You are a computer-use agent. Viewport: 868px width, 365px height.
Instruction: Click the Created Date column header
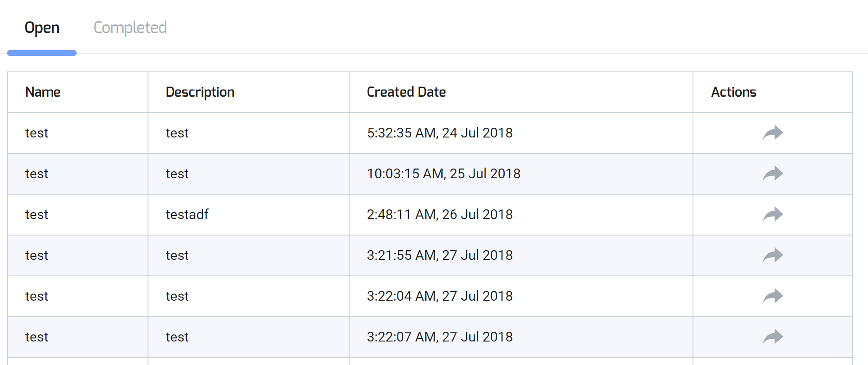coord(406,92)
